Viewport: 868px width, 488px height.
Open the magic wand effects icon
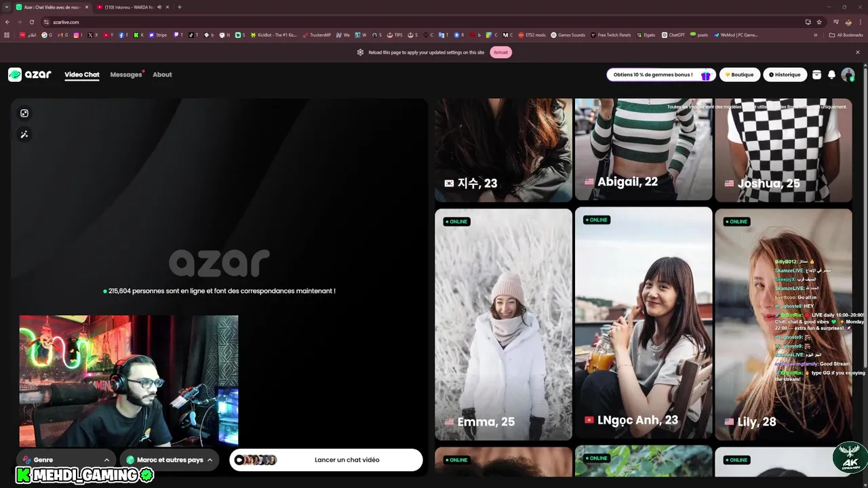(x=24, y=134)
